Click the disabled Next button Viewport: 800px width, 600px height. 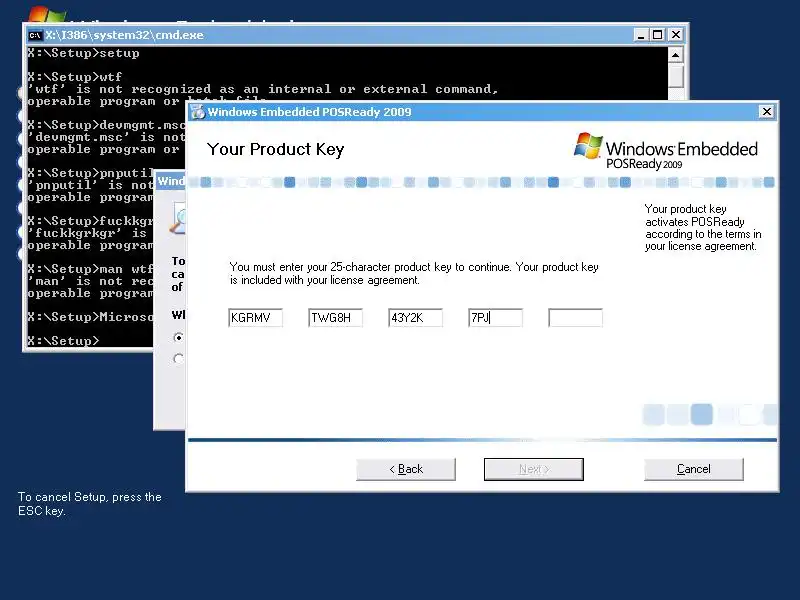[534, 469]
